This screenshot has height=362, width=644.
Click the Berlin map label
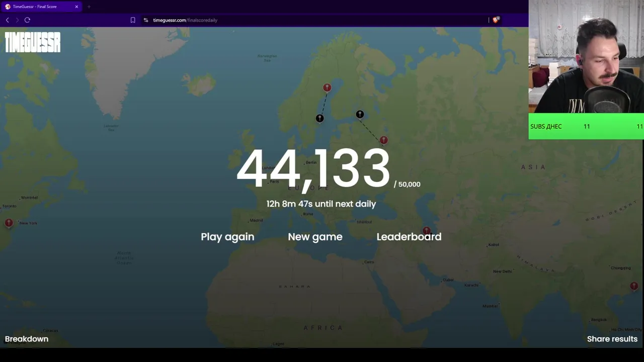tap(311, 162)
